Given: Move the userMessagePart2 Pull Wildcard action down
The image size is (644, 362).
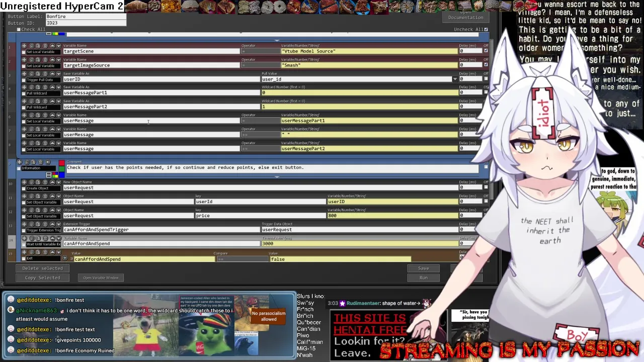Looking at the screenshot, I should tap(58, 101).
